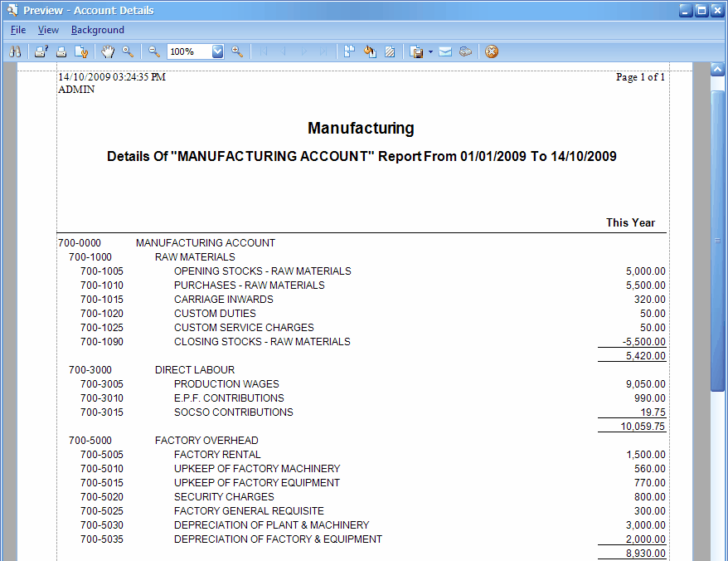728x561 pixels.
Task: Open the Background menu
Action: 97,29
